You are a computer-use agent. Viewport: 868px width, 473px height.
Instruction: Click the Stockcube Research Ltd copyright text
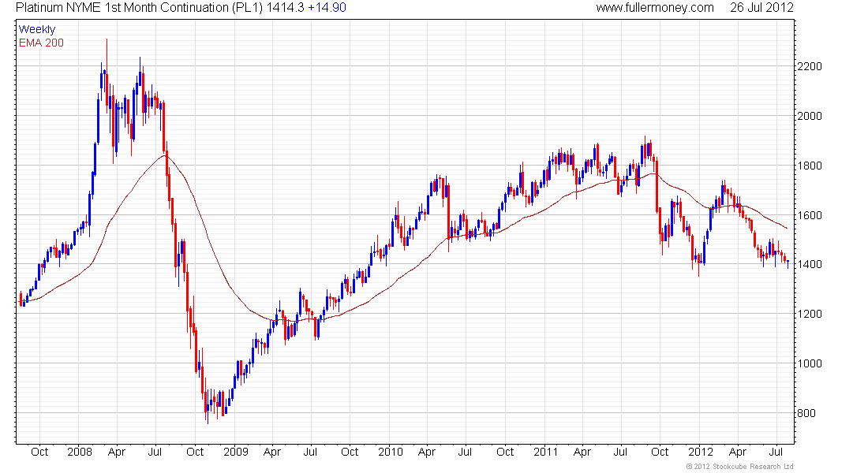(x=739, y=467)
